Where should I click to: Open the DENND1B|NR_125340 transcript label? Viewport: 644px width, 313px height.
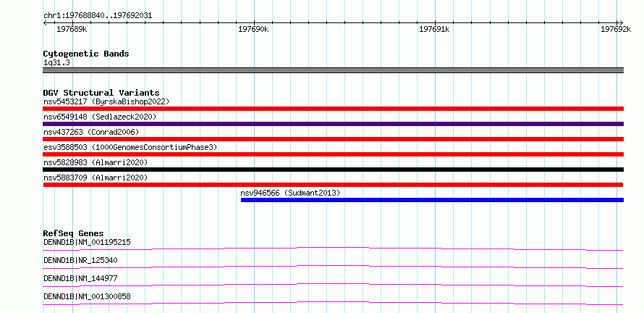point(80,260)
